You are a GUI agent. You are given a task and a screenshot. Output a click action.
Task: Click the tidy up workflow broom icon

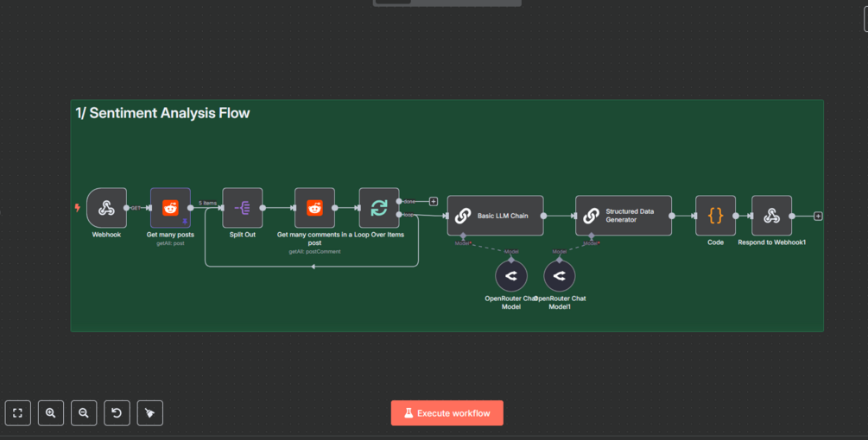pyautogui.click(x=150, y=413)
